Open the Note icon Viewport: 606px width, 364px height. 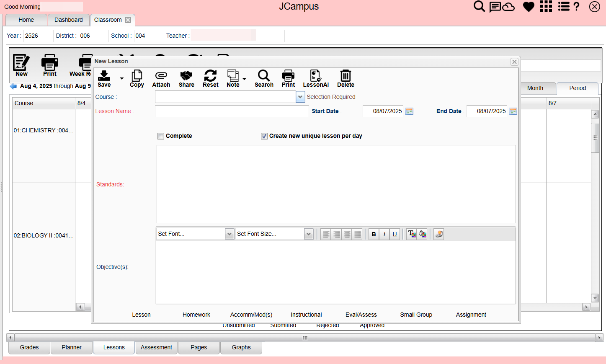[233, 78]
